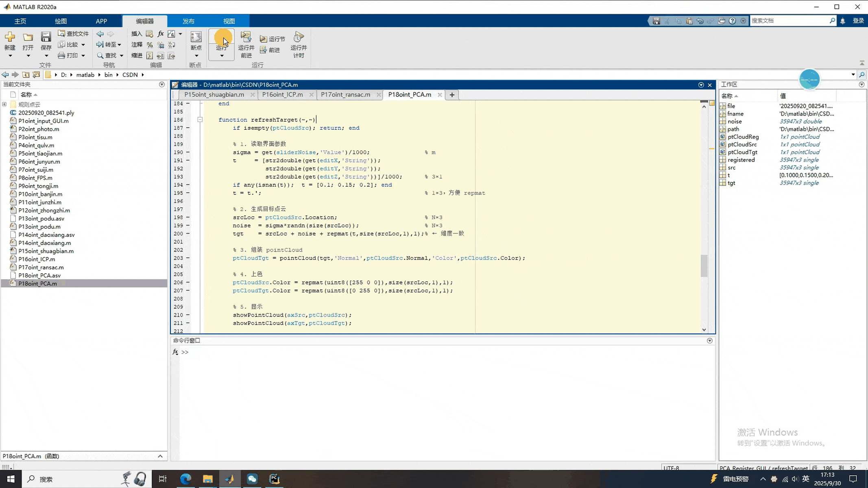
Task: Open the Breakpoints (断点) dropdown arrow
Action: coord(196,56)
